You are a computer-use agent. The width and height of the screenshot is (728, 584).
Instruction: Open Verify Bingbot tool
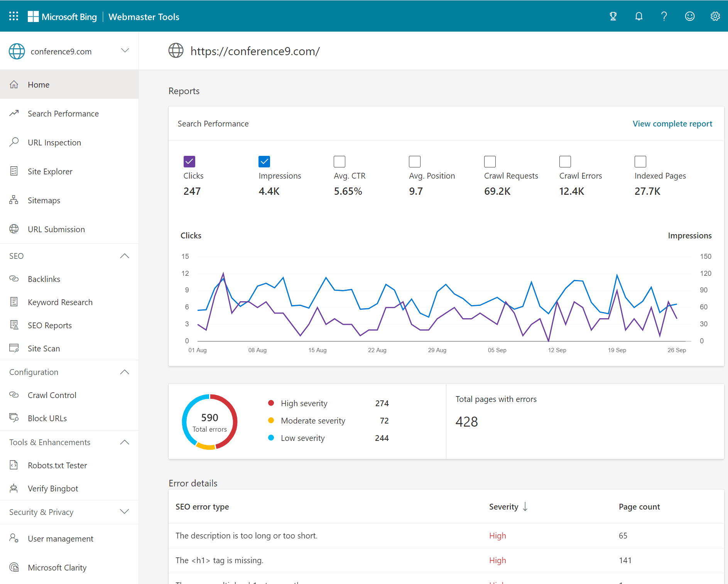[x=53, y=488]
